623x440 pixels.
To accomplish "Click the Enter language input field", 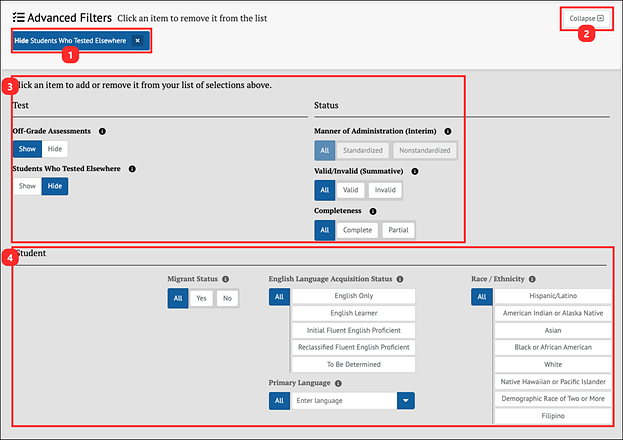I will [343, 401].
